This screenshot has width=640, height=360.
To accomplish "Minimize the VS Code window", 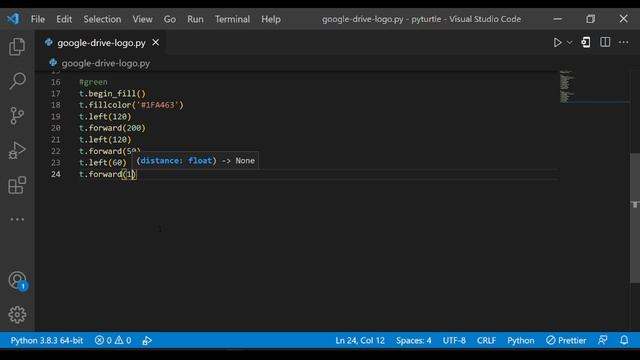I will click(558, 19).
